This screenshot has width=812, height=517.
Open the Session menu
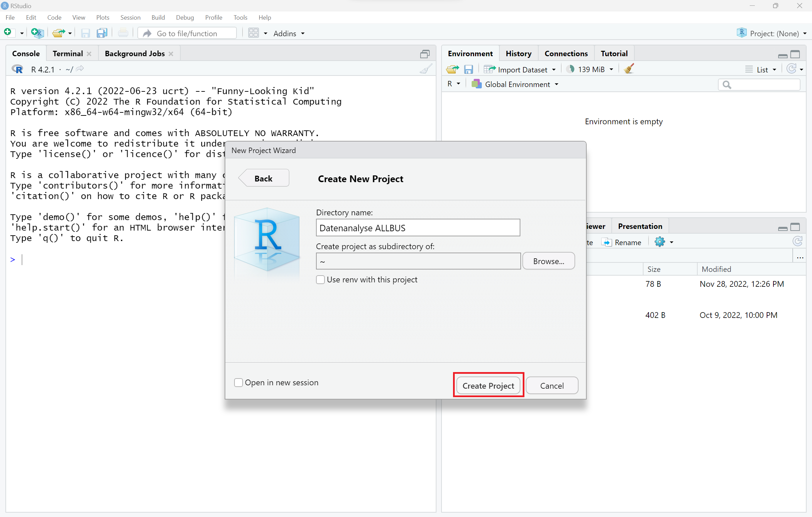click(130, 17)
